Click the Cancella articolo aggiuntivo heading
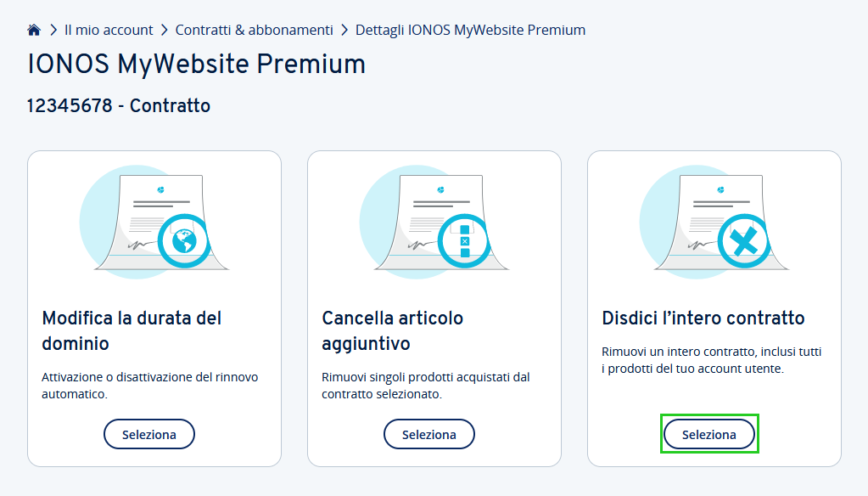Viewport: 868px width, 496px height. point(393,331)
